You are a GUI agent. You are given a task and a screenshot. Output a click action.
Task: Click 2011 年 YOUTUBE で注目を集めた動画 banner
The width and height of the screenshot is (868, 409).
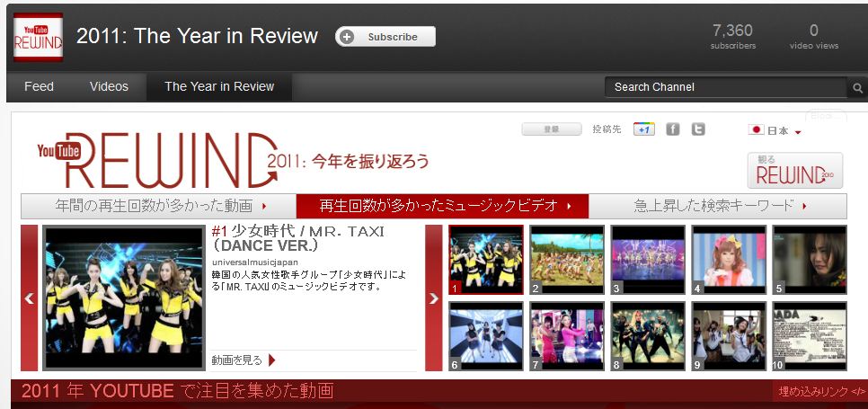178,391
